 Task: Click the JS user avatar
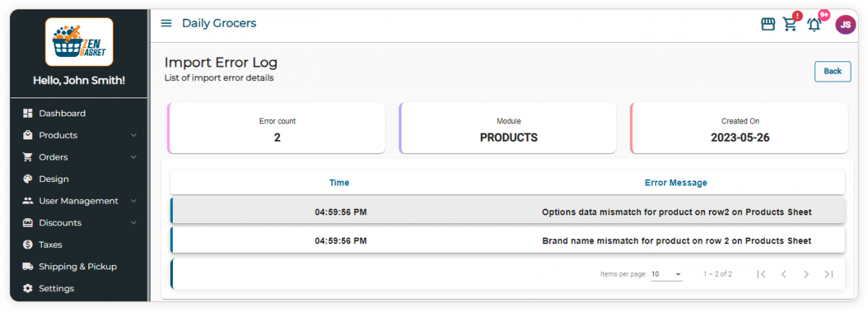pos(845,25)
